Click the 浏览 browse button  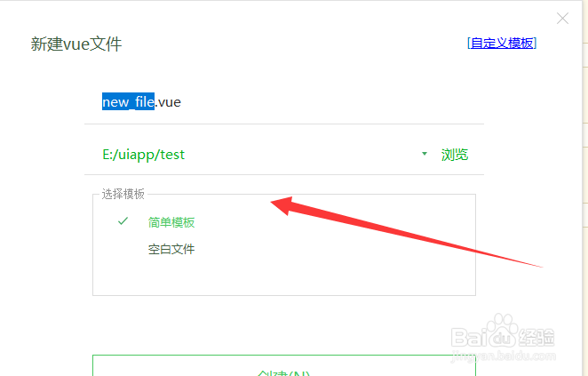[455, 155]
